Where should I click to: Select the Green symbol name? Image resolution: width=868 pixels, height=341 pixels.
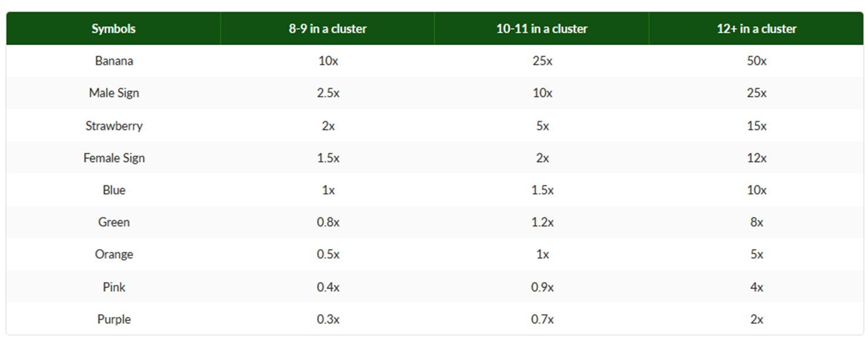pyautogui.click(x=114, y=222)
